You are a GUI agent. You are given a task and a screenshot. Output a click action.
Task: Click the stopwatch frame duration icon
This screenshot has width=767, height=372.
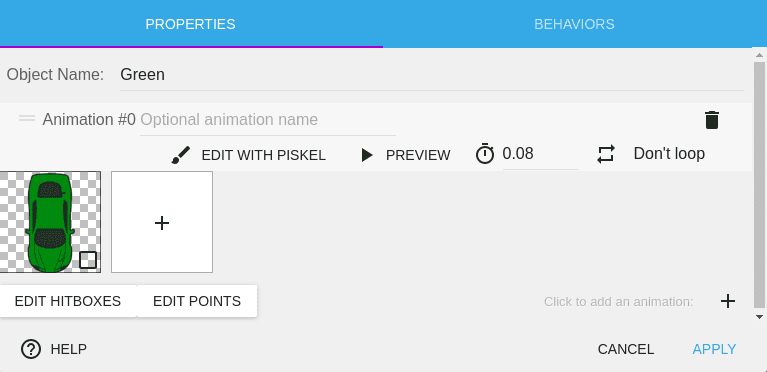tap(485, 154)
